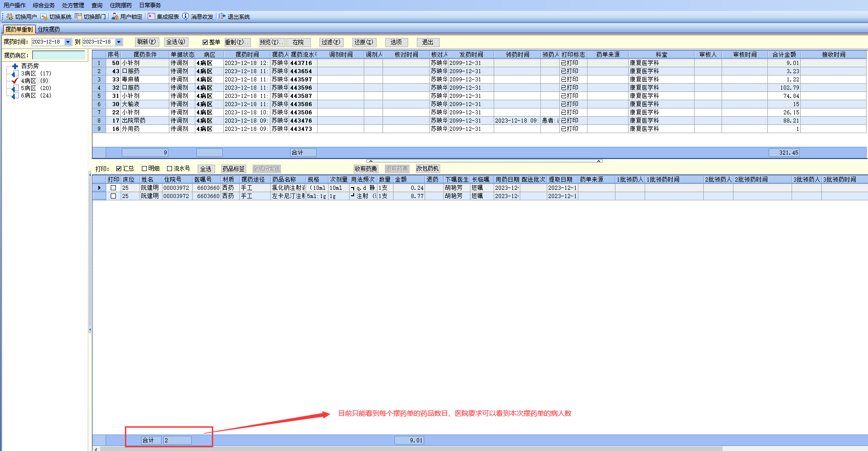868x451 pixels.
Task: Click the 在院 button
Action: tap(298, 42)
